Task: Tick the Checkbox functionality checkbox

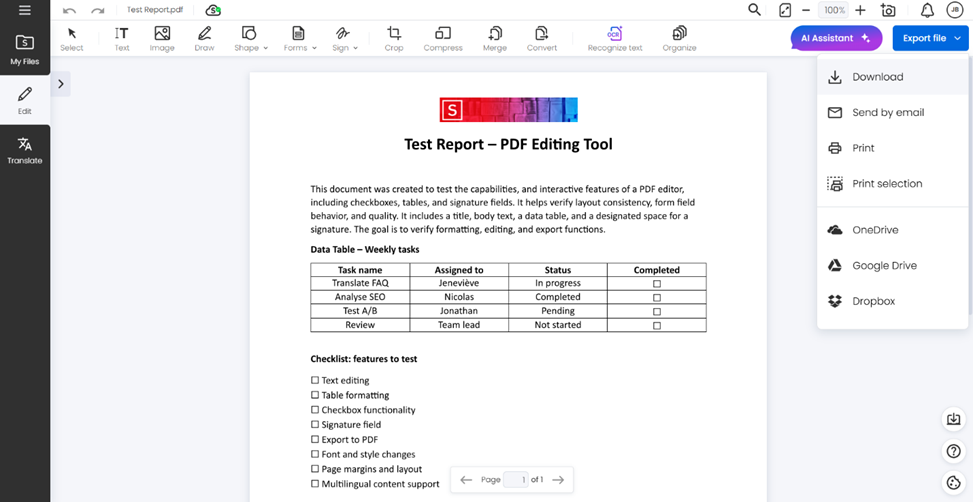Action: point(315,410)
